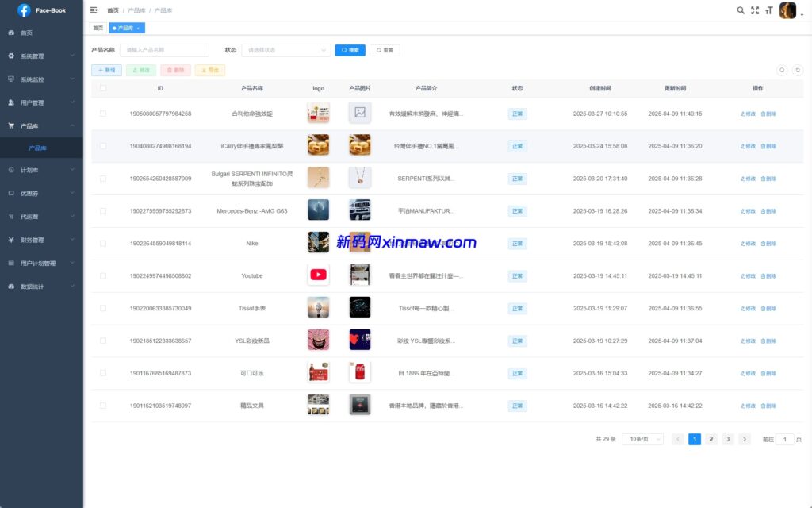Open the global search magnifier icon
This screenshot has height=508, width=812.
pyautogui.click(x=741, y=10)
